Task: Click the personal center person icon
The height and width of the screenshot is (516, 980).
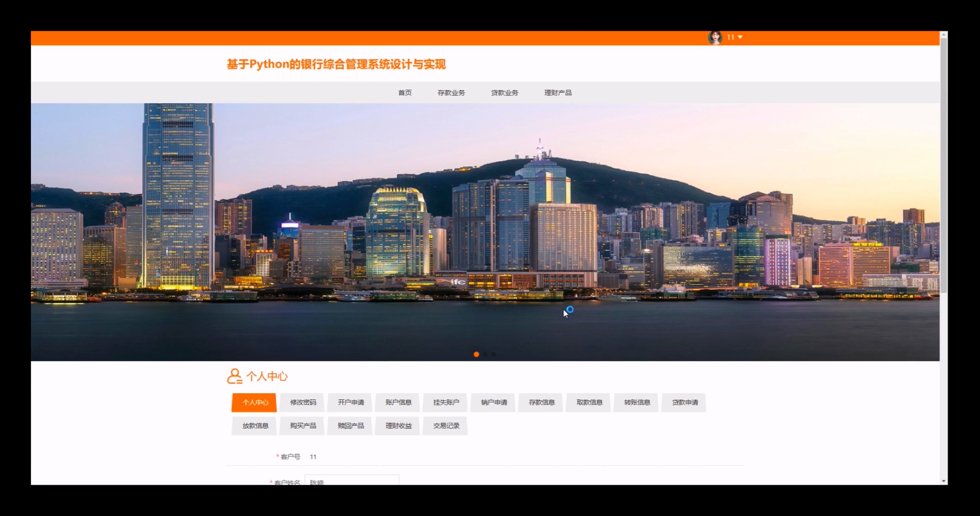Action: (x=234, y=376)
